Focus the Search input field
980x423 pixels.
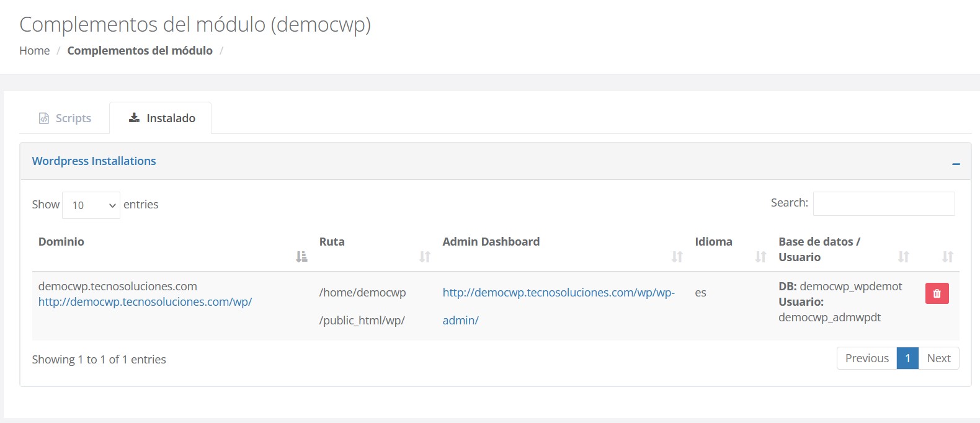pyautogui.click(x=883, y=203)
